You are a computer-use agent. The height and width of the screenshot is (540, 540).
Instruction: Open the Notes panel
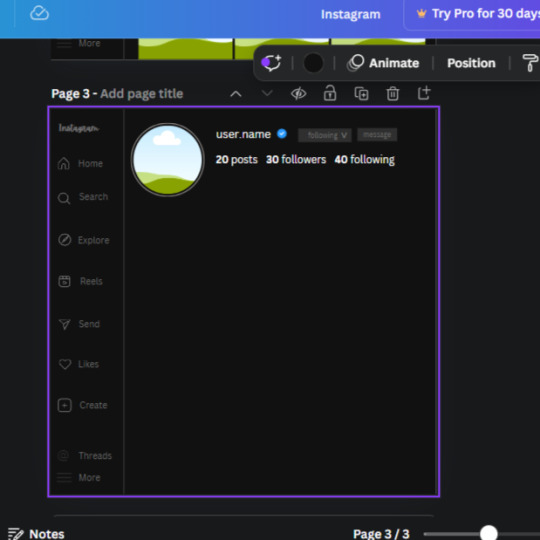click(36, 533)
